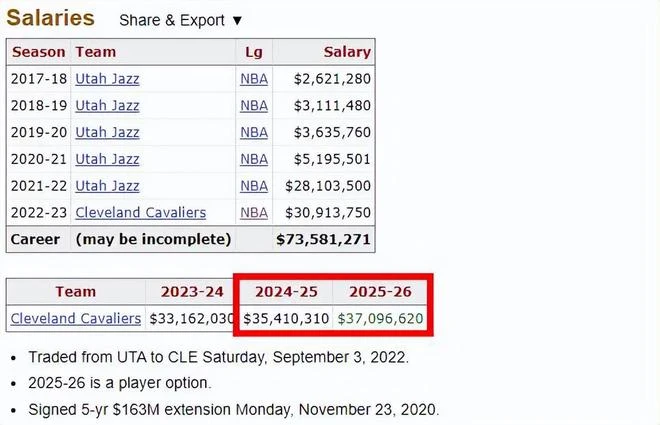Open the 2022-23 Cleveland Cavaliers link

click(141, 212)
